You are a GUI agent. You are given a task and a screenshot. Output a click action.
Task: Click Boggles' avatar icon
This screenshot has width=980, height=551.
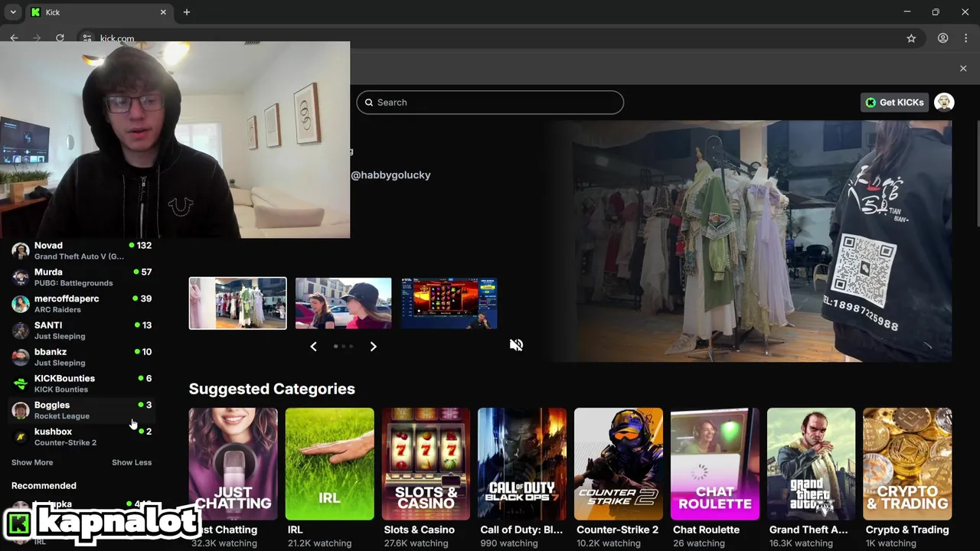(21, 410)
